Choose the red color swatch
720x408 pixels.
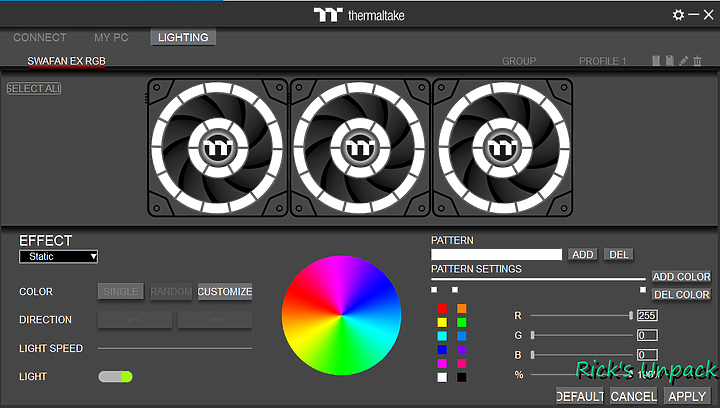[x=442, y=308]
